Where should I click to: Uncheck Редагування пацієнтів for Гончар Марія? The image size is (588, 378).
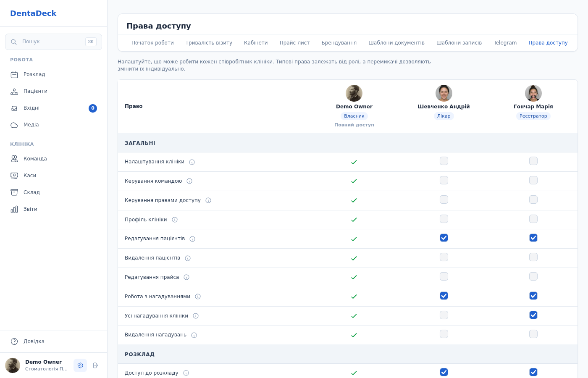tap(533, 238)
